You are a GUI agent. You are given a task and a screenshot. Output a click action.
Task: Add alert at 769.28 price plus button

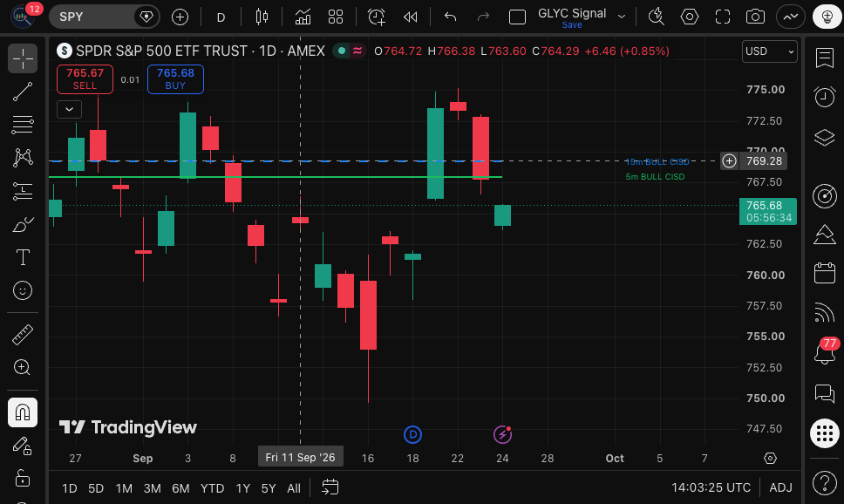click(x=730, y=161)
